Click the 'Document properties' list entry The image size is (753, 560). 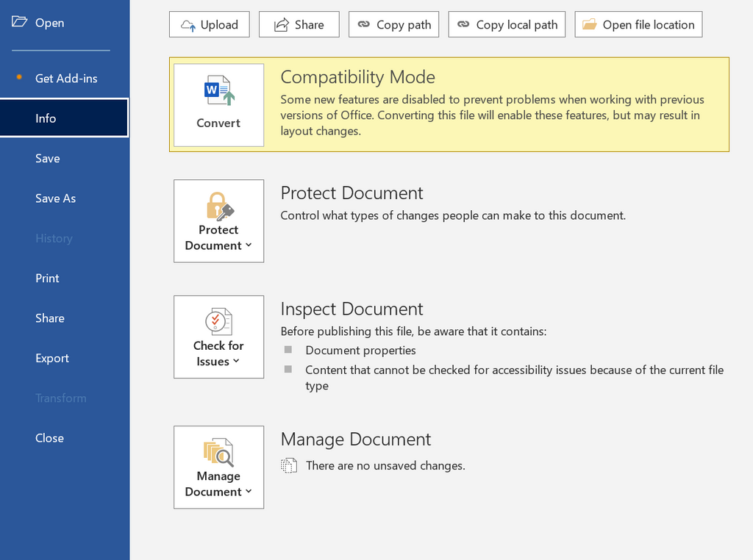(x=360, y=351)
